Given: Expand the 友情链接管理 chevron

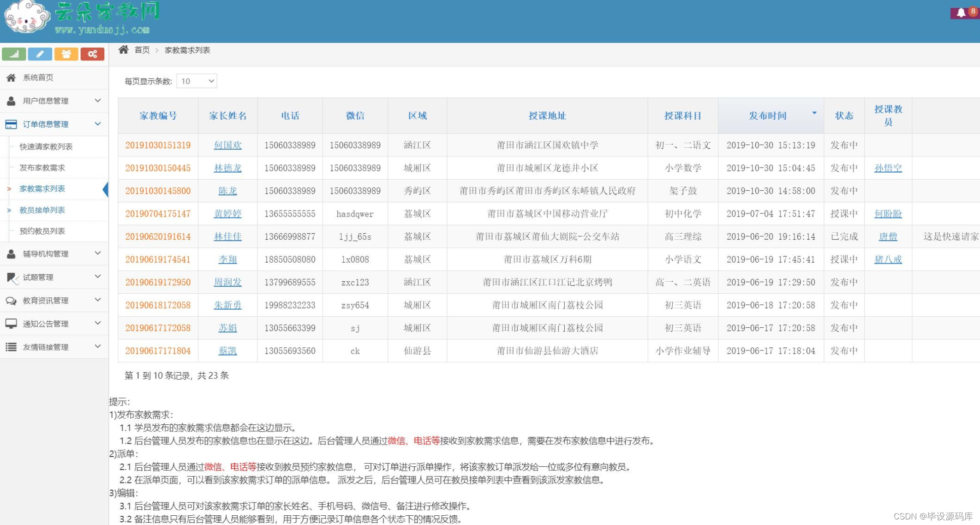Looking at the screenshot, I should 97,346.
